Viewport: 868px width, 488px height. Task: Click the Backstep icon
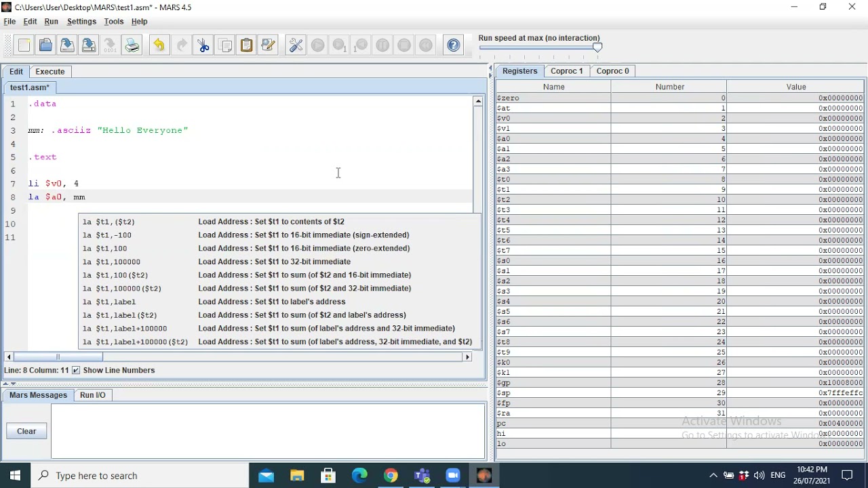(361, 45)
